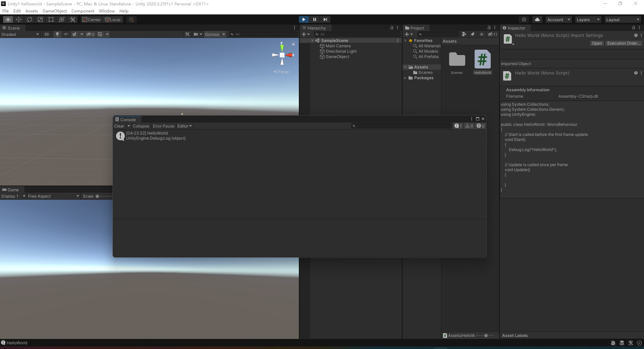
Task: Toggle scene grid visibility icon
Action: coord(100,34)
